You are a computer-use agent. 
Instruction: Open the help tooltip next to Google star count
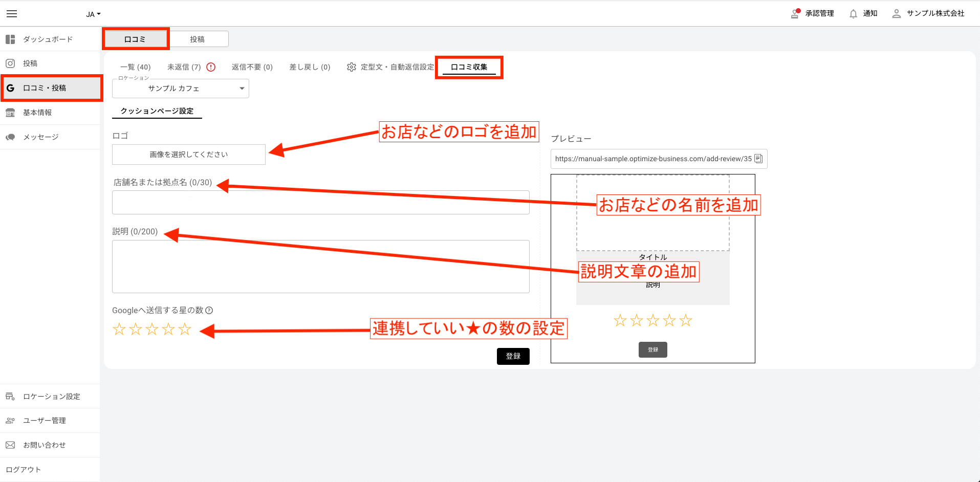(x=209, y=310)
